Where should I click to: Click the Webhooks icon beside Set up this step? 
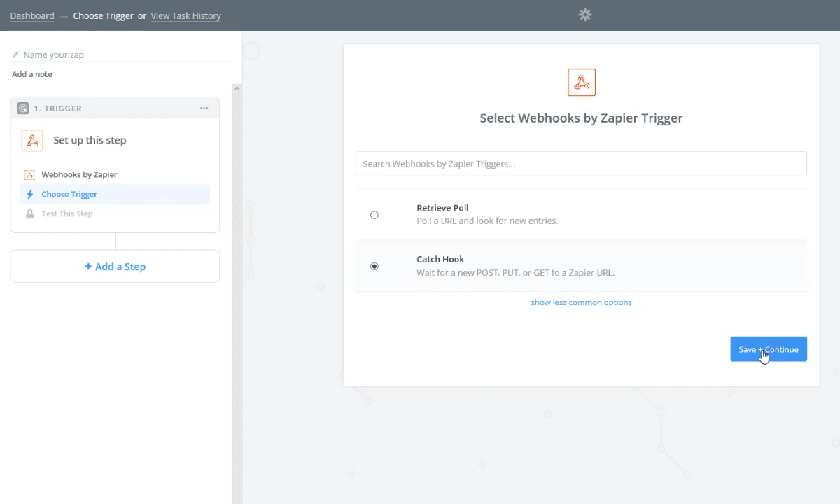pos(32,140)
